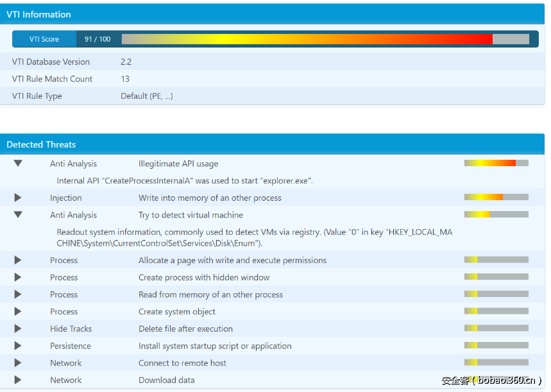
Task: Expand the Allocate a page row arrow
Action: (18, 260)
